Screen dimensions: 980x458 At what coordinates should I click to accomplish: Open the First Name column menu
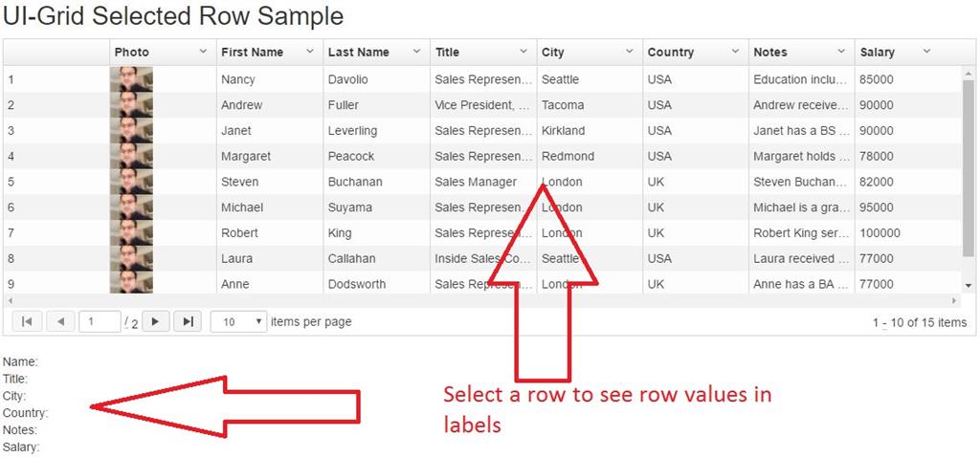pyautogui.click(x=310, y=52)
